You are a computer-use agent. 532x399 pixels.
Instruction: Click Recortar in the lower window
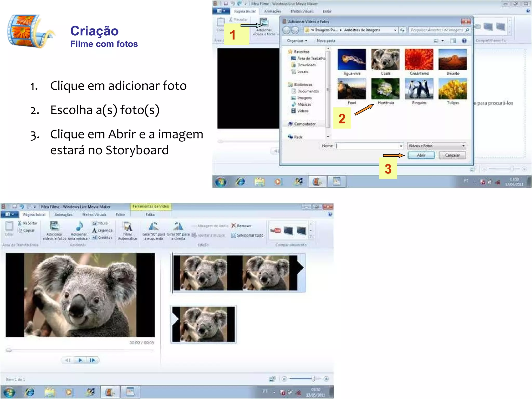(28, 223)
